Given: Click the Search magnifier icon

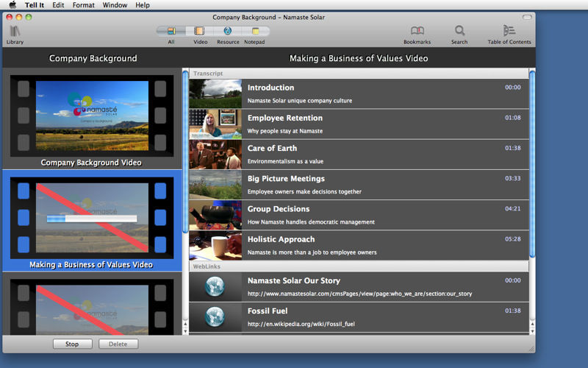Looking at the screenshot, I should coord(459,30).
